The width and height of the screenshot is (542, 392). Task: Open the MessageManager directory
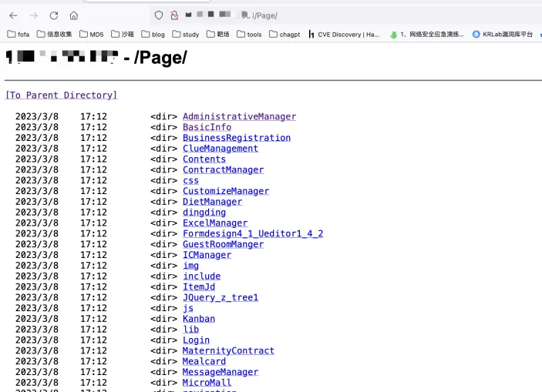click(x=221, y=372)
